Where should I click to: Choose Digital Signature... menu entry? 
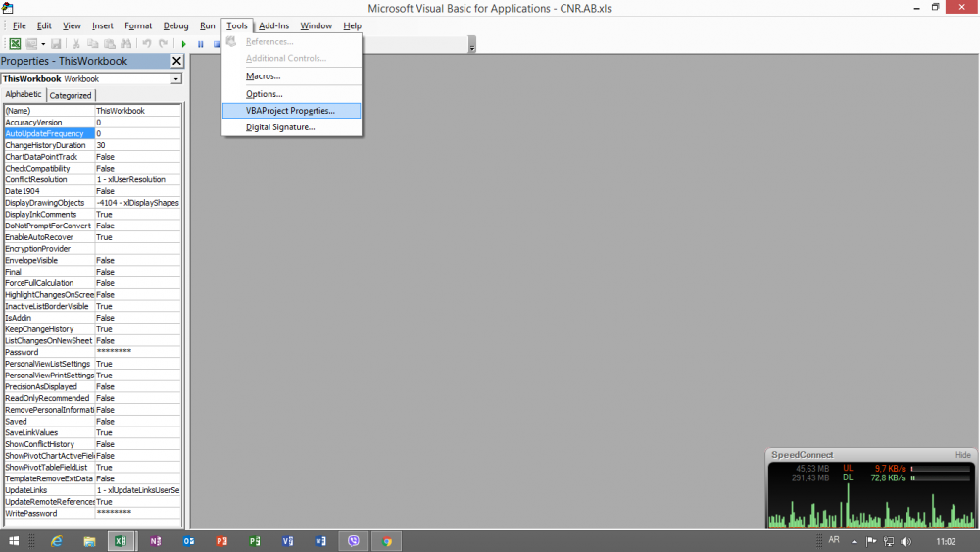tap(292, 126)
